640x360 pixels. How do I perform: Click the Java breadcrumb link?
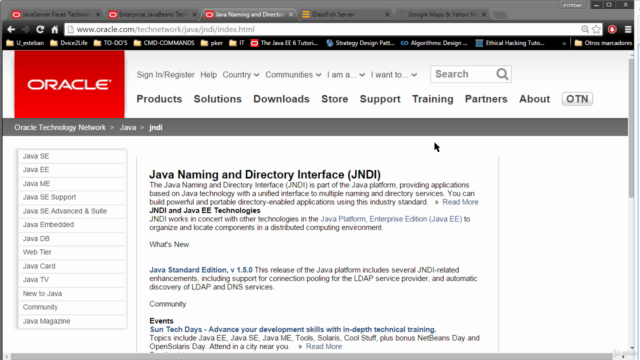pos(128,127)
